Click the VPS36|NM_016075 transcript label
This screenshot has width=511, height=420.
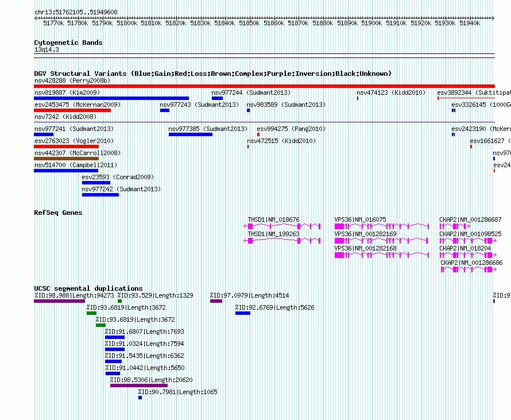tap(360, 220)
